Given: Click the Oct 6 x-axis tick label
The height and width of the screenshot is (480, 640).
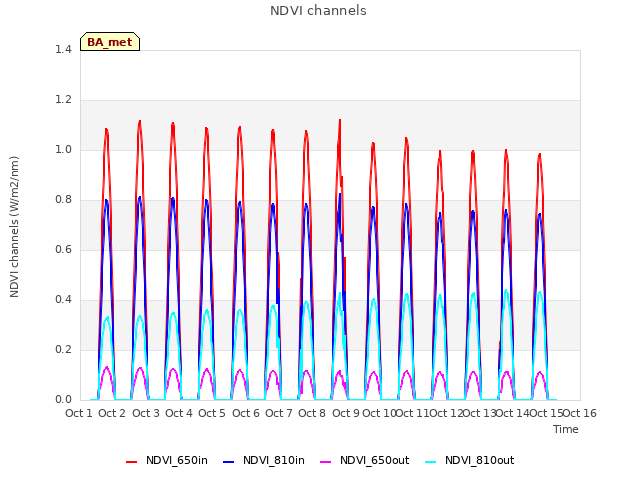Looking at the screenshot, I should (x=246, y=413).
